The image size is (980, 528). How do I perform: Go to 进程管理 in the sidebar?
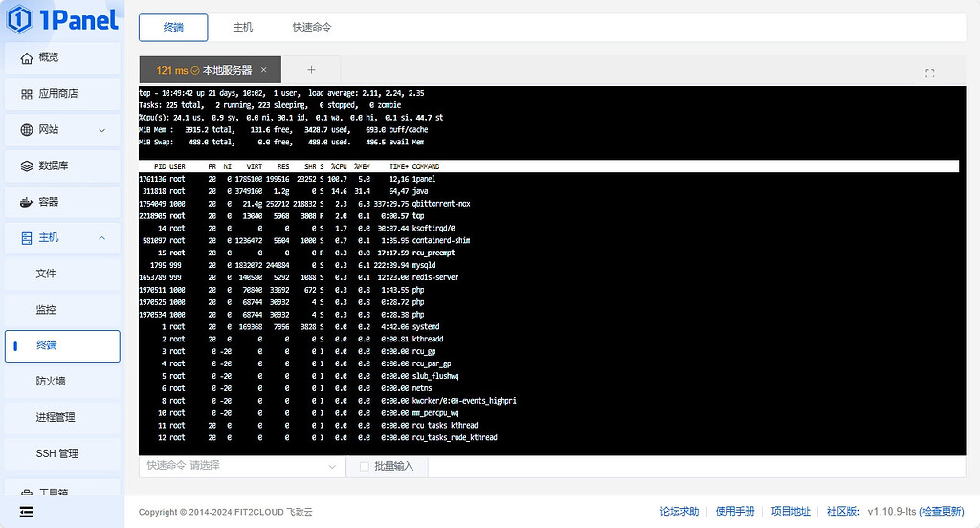click(56, 417)
